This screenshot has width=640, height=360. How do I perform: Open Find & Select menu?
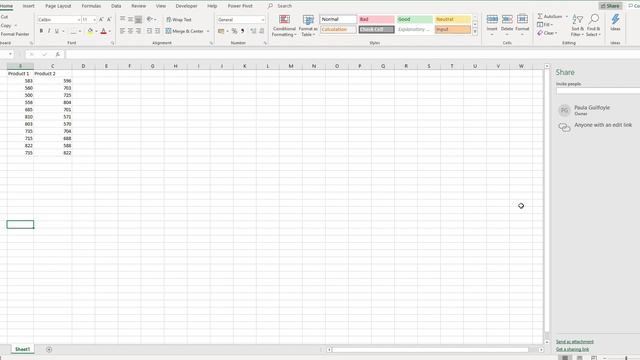click(x=593, y=25)
